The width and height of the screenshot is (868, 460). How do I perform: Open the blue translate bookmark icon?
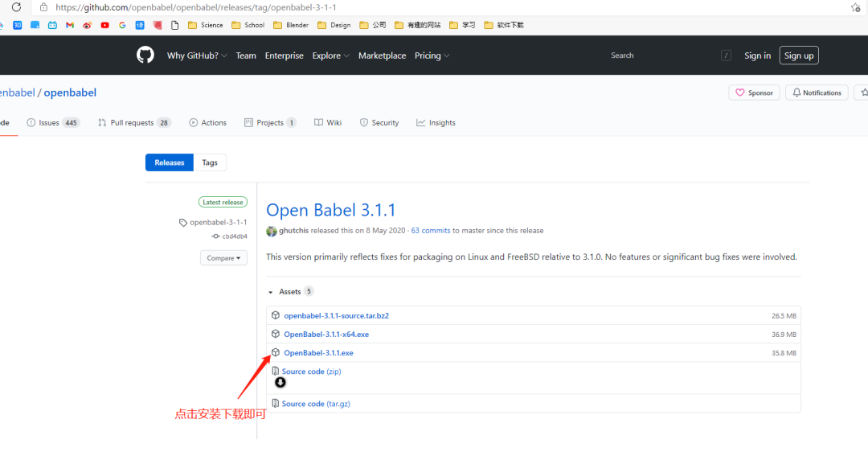pos(140,25)
